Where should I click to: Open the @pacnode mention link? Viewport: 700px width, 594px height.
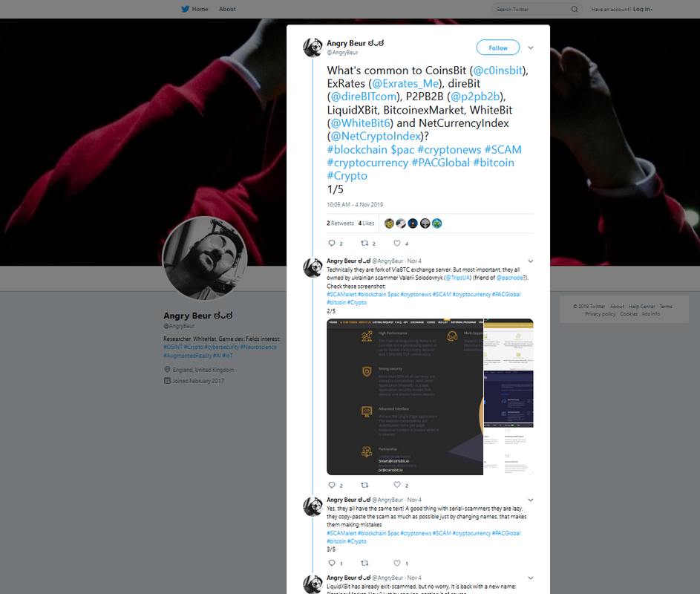pos(509,278)
